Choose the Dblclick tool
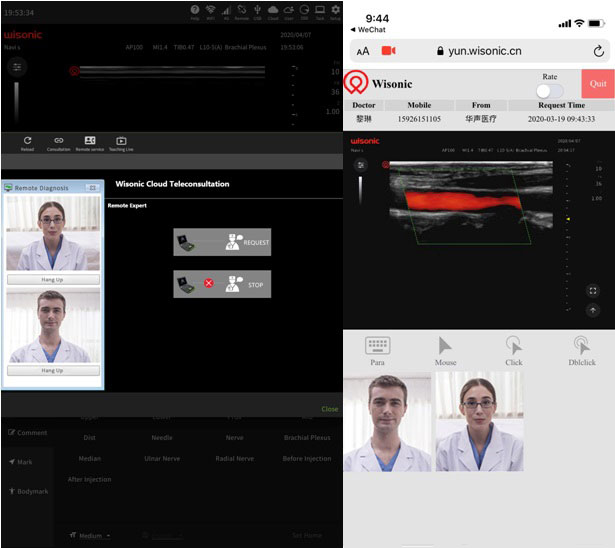Viewport: 615px width, 548px height. pos(580,349)
